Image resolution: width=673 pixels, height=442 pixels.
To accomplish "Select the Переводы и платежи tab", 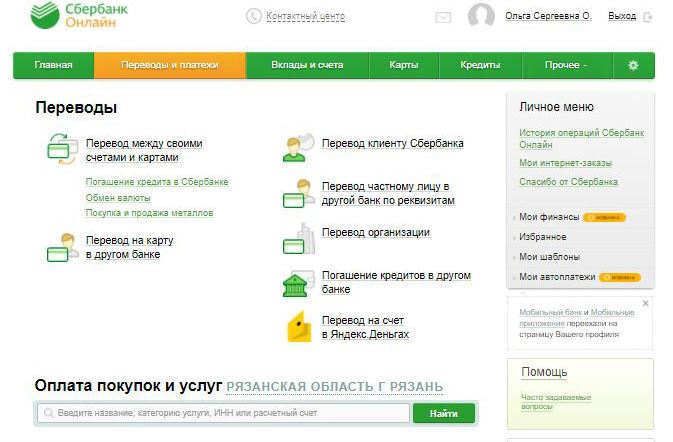I will 170,65.
